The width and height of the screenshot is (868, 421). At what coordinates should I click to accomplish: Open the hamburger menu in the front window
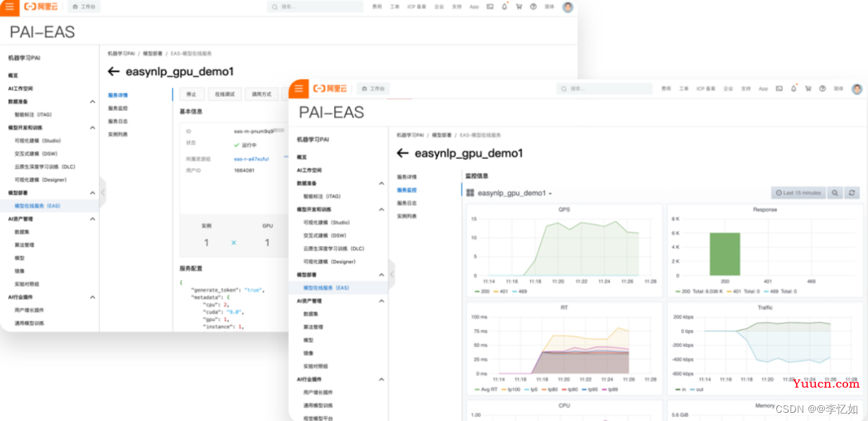coord(298,88)
